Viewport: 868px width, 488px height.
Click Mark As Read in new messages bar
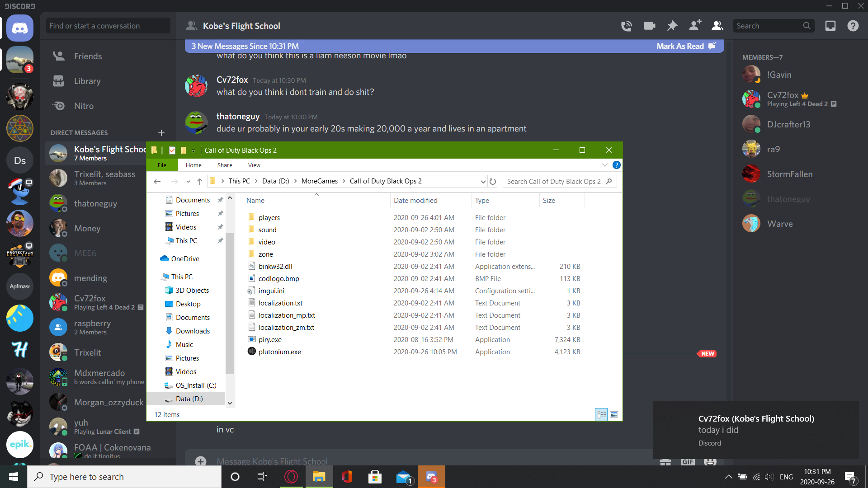coord(686,46)
